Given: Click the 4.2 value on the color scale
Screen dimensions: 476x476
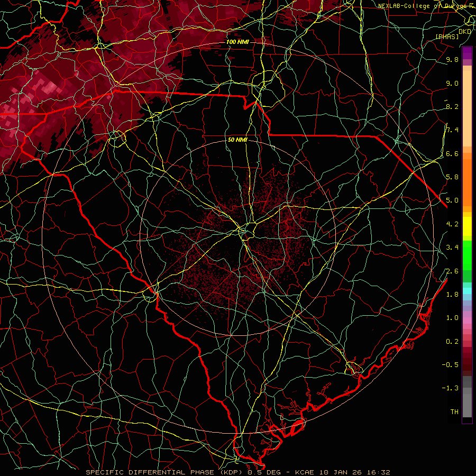Looking at the screenshot, I should point(452,224).
